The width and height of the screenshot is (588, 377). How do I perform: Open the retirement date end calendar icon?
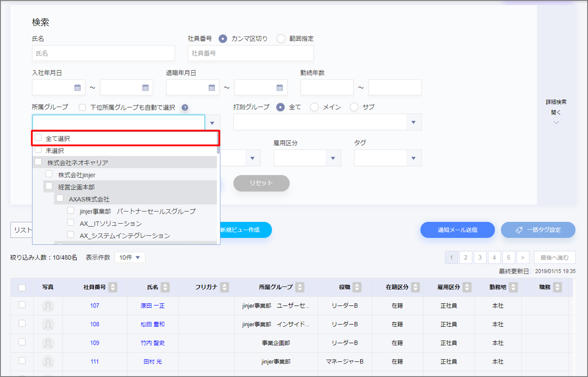(280, 88)
